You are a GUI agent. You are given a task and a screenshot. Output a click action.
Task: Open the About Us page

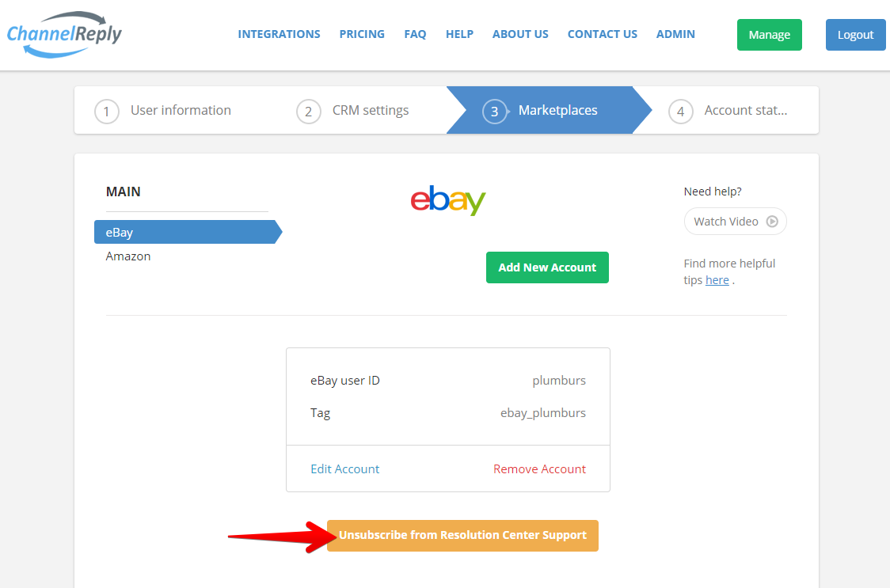[x=520, y=34]
